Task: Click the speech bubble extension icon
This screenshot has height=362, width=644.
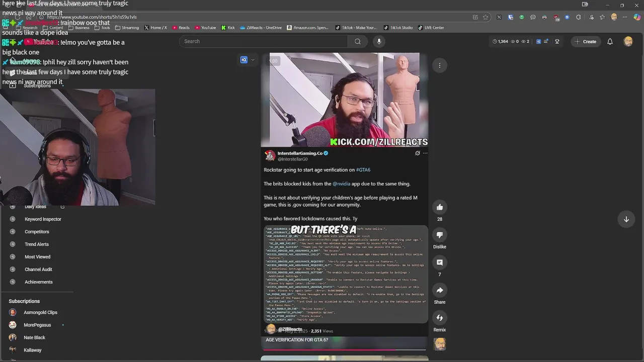Action: point(533,17)
